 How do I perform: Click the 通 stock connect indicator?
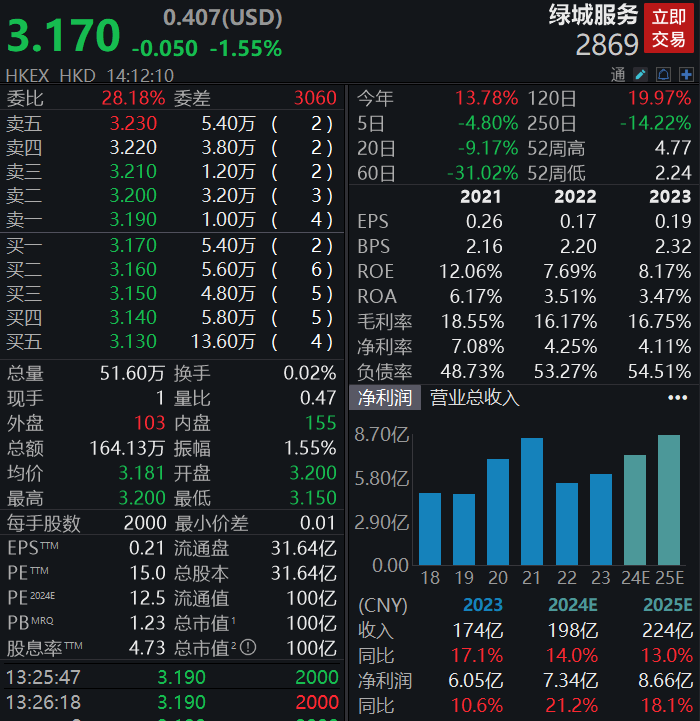[618, 75]
